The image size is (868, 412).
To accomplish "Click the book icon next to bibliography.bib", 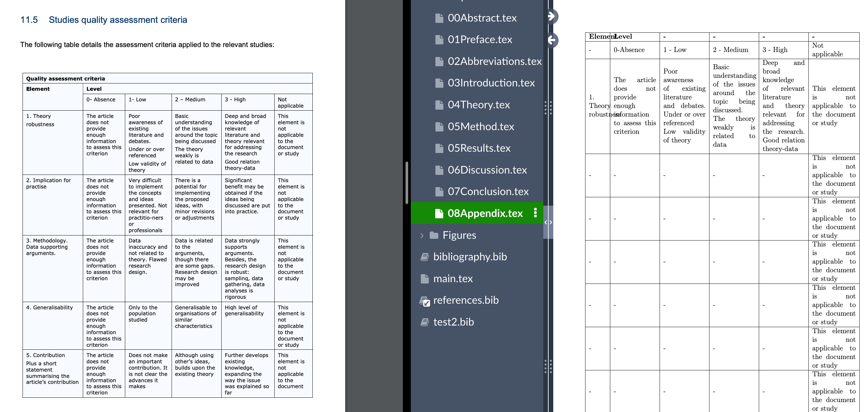I will [x=424, y=257].
